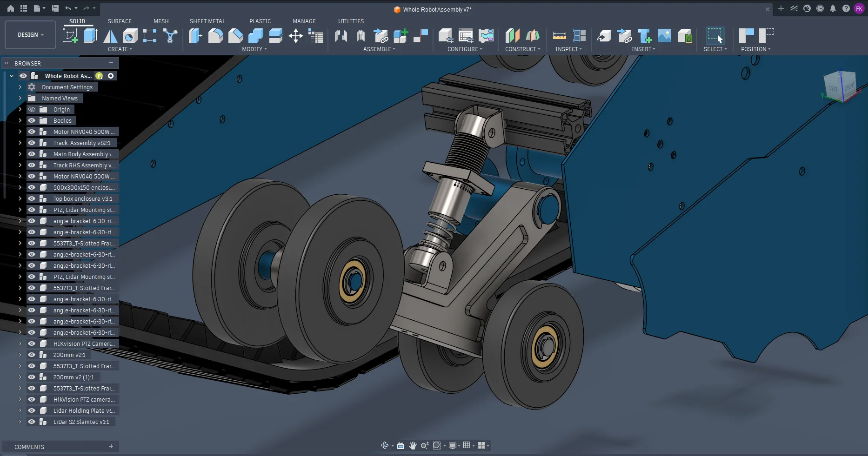Switch to the SHEET METAL tab
Viewport: 868px width, 456px height.
tap(207, 21)
